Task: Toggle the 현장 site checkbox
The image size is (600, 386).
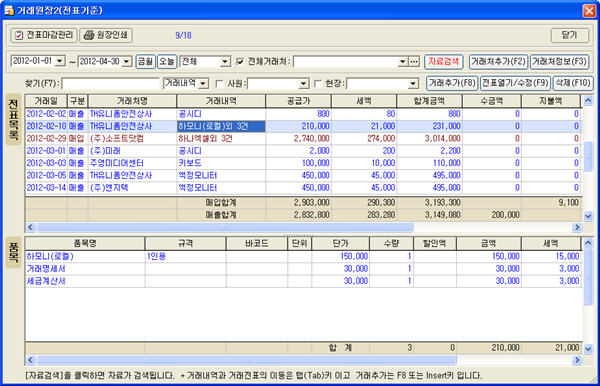Action: click(x=318, y=83)
